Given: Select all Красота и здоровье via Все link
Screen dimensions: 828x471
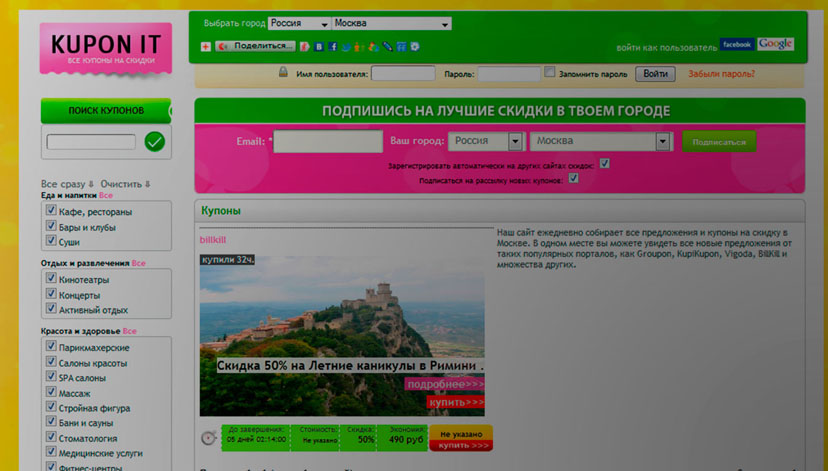Looking at the screenshot, I should coord(129,331).
